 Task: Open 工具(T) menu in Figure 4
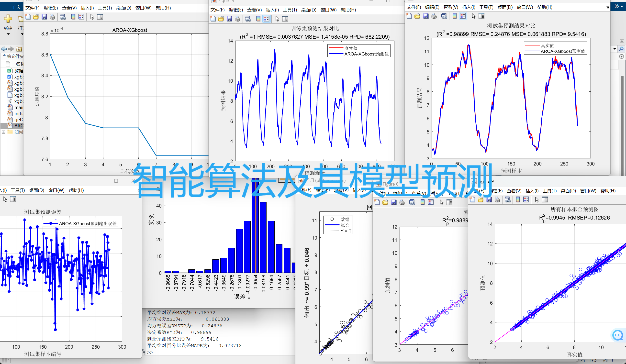point(290,10)
